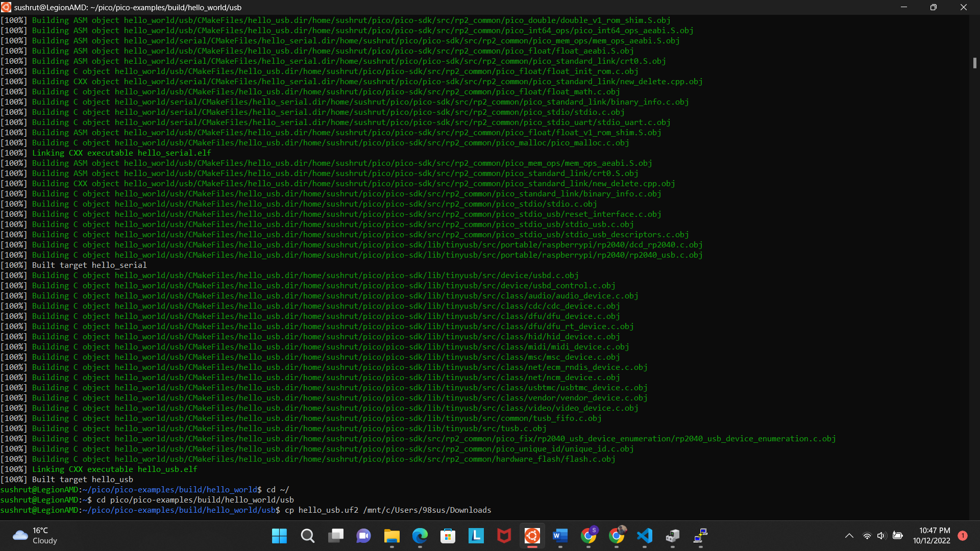Launch the file transfer utility at taskbar's right end
This screenshot has width=980, height=551.
pos(700,536)
